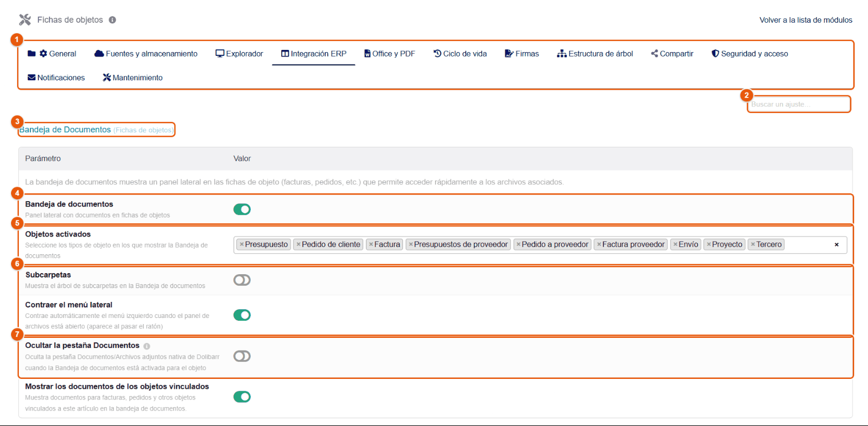Remove the Presupuestos de proveedor tag
This screenshot has height=426, width=868.
coord(411,244)
